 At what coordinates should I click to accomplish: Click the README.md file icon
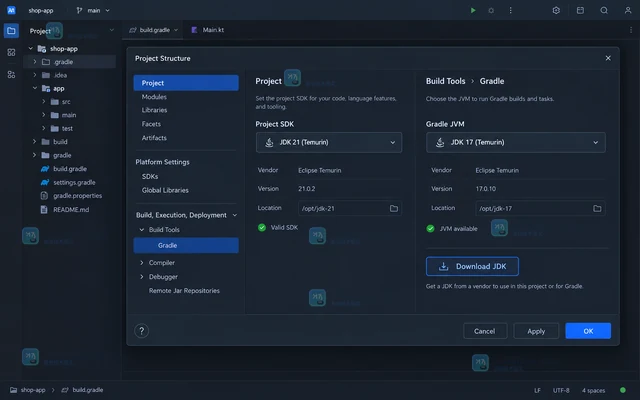pos(44,209)
